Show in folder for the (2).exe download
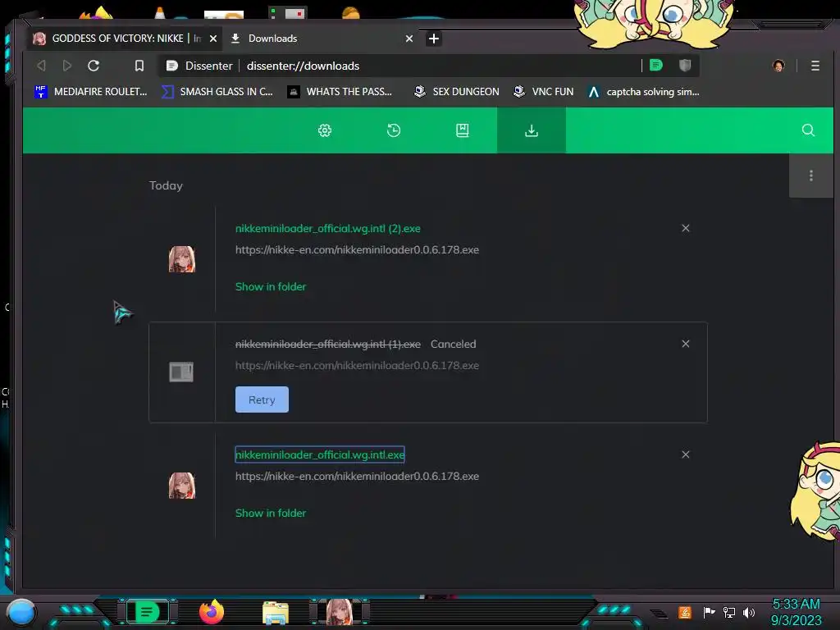Screen dimensions: 840x630 point(271,286)
